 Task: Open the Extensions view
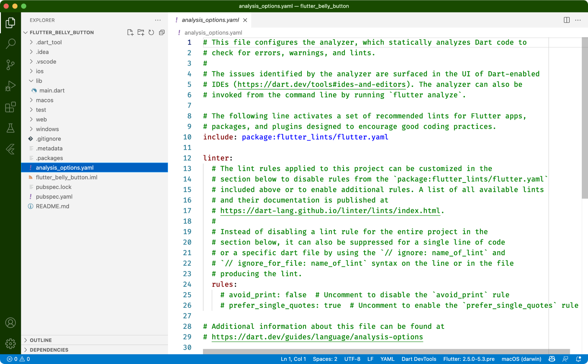point(11,107)
